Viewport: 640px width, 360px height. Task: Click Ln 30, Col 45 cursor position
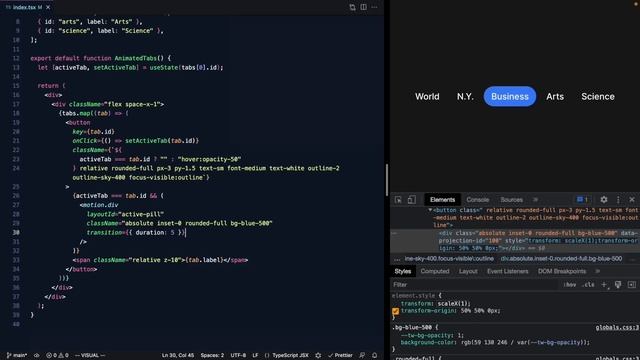[x=178, y=356]
